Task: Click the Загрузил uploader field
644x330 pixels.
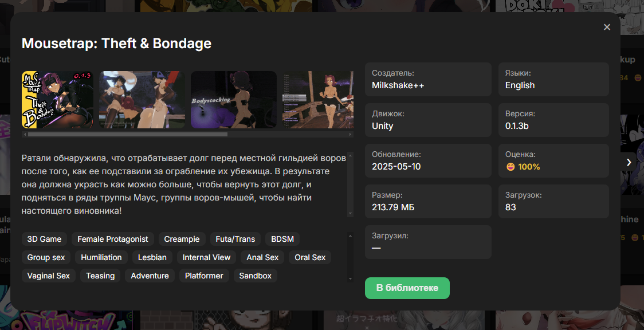Action: click(x=428, y=242)
